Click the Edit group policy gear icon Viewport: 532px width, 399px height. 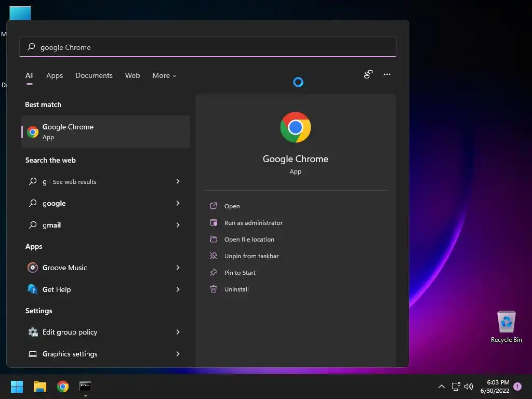[33, 332]
